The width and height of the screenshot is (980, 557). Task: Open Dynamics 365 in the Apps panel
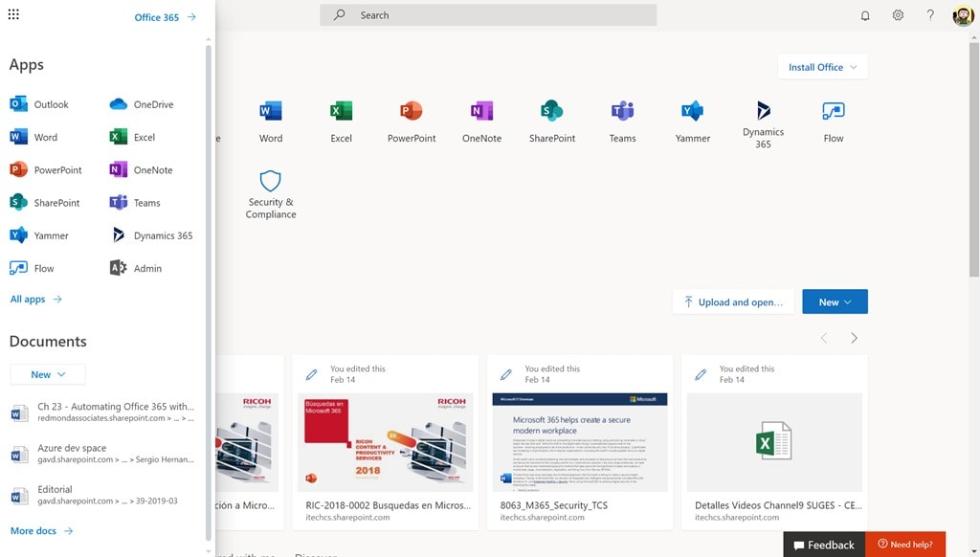coord(151,235)
